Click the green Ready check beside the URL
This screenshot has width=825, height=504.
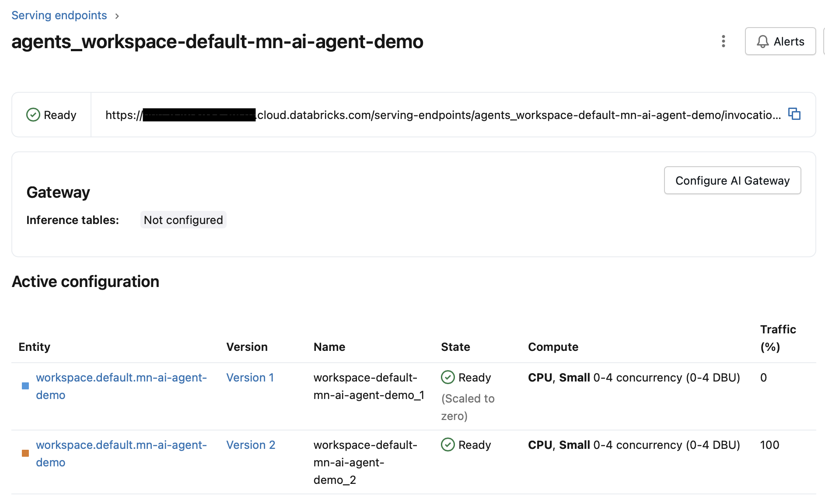click(33, 115)
